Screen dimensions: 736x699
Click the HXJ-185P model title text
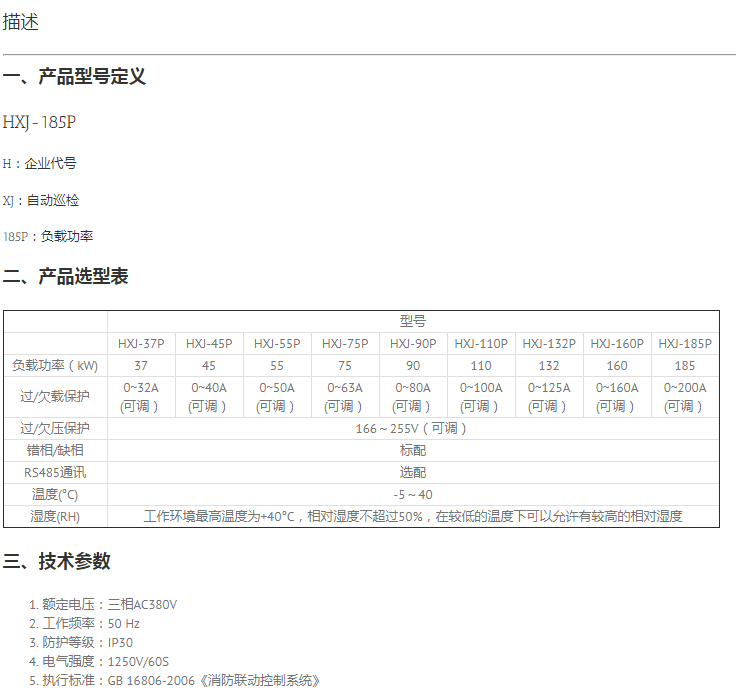pyautogui.click(x=39, y=122)
